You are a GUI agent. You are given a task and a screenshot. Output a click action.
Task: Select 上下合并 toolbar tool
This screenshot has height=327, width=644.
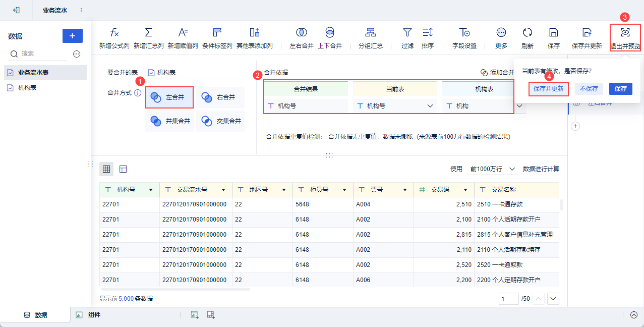click(330, 38)
